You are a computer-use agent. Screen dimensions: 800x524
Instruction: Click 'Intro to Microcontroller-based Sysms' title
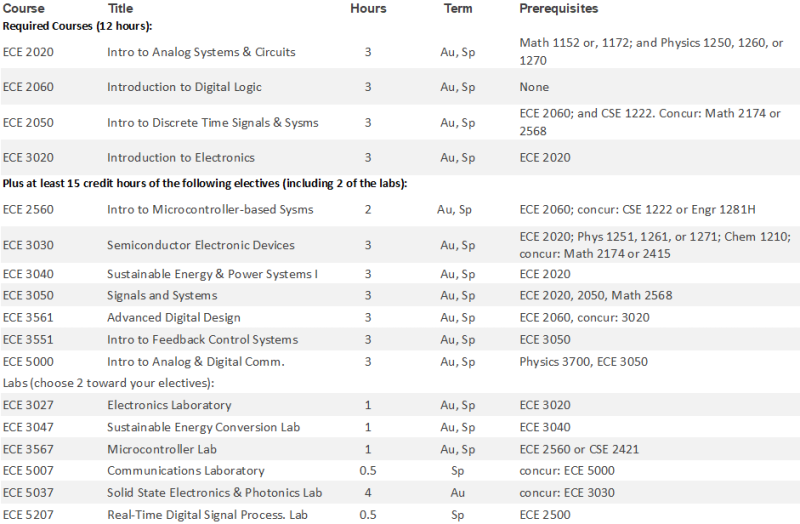point(210,210)
